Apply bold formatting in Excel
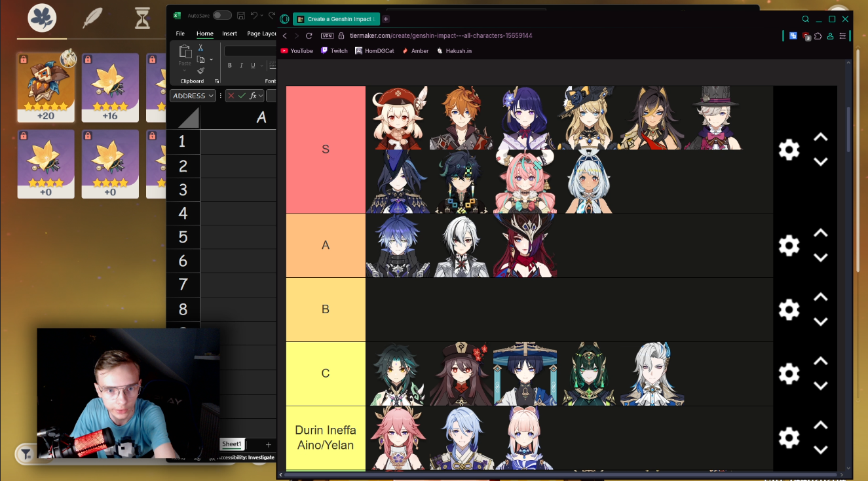Image resolution: width=868 pixels, height=481 pixels. coord(230,66)
